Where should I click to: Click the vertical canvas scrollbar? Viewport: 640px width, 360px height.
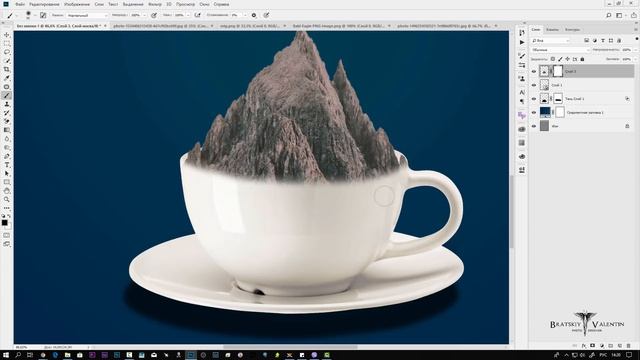(x=511, y=211)
